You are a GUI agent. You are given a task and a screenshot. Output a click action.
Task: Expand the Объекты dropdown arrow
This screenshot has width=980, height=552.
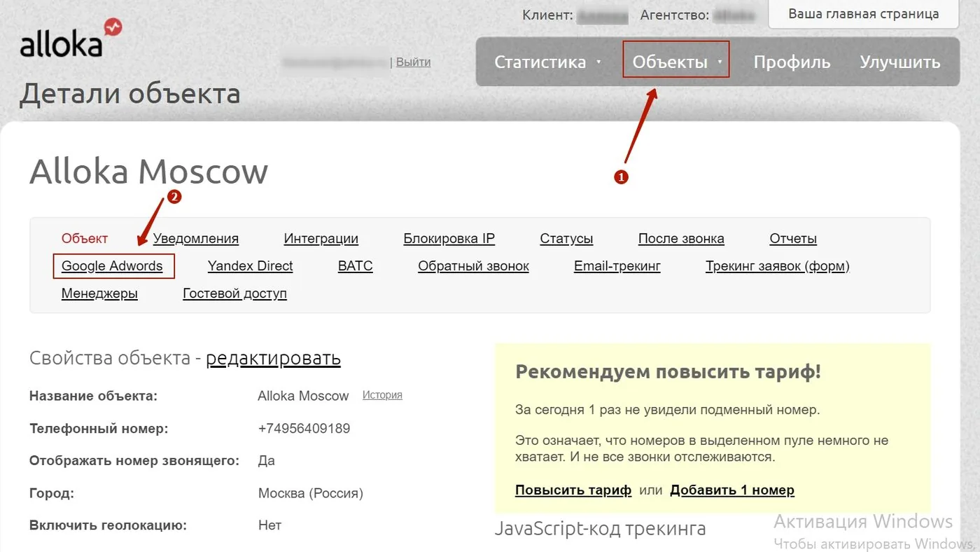(720, 62)
